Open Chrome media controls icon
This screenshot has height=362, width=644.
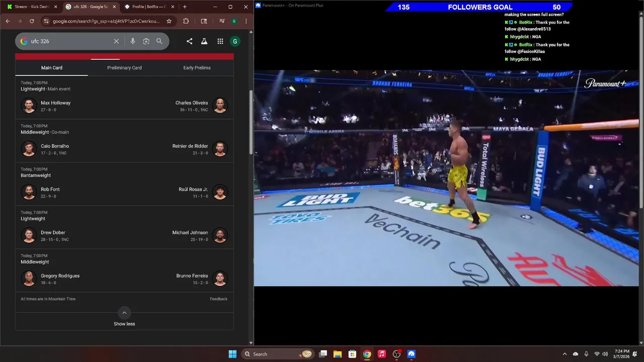(222, 21)
